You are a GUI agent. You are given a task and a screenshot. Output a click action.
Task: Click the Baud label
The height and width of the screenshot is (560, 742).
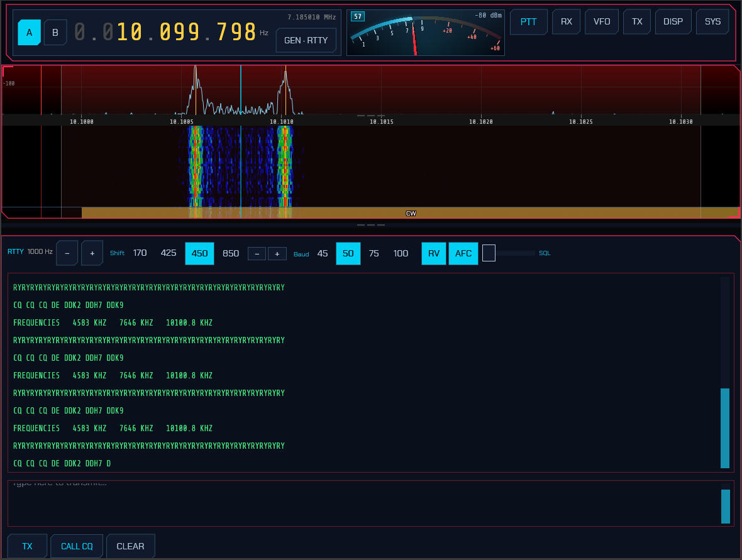tap(301, 254)
